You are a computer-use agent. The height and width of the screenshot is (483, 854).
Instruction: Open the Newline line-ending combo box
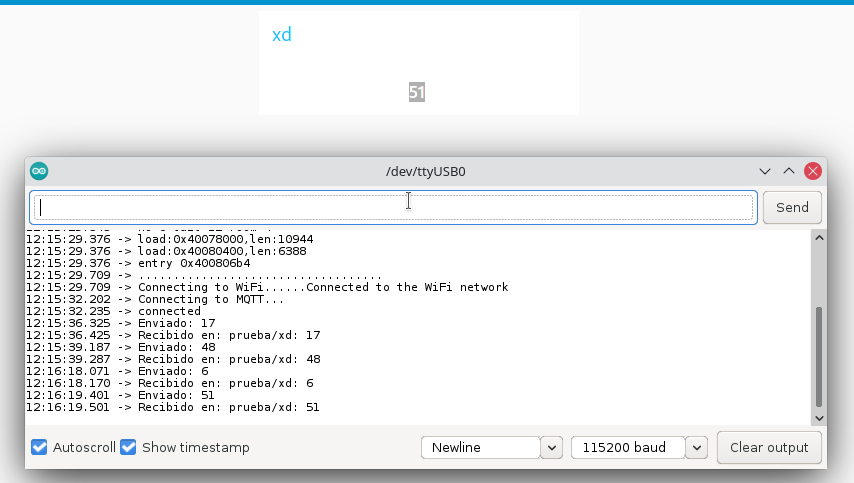click(481, 447)
